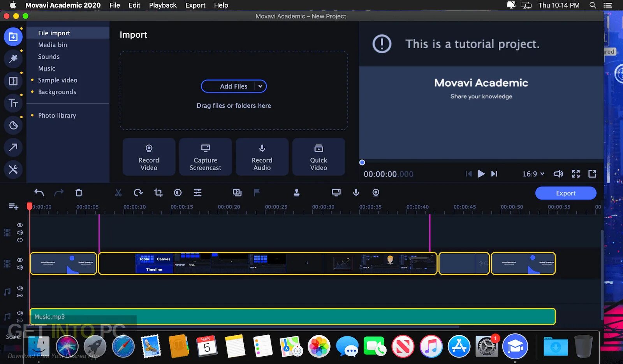Image resolution: width=623 pixels, height=364 pixels.
Task: Open the Filters magic wand panel
Action: click(13, 59)
